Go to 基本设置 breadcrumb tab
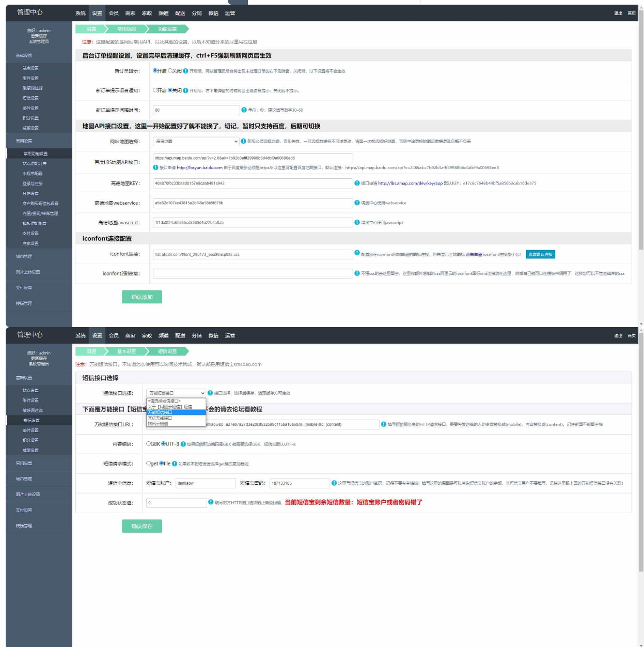The width and height of the screenshot is (644, 647). (x=127, y=351)
